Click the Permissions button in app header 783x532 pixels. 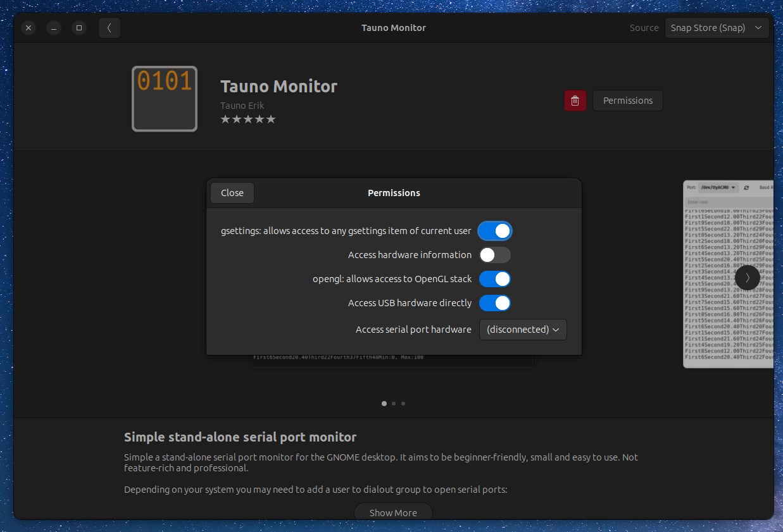click(627, 101)
